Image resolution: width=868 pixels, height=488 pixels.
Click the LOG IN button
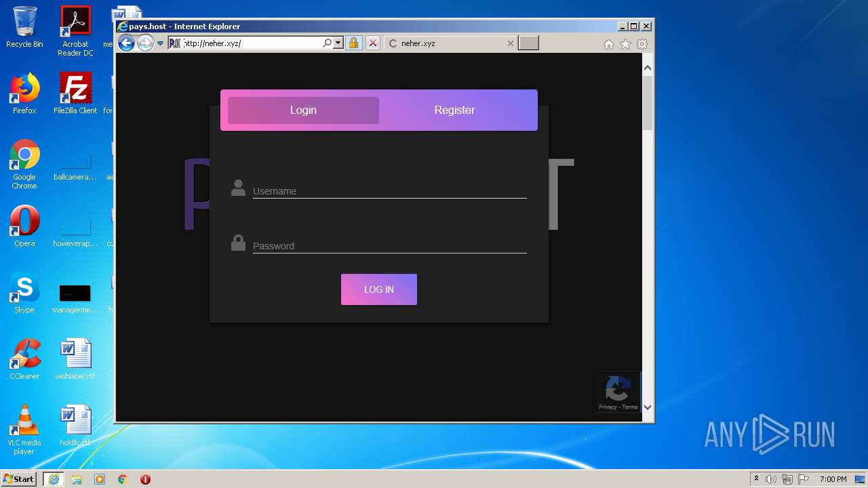379,289
